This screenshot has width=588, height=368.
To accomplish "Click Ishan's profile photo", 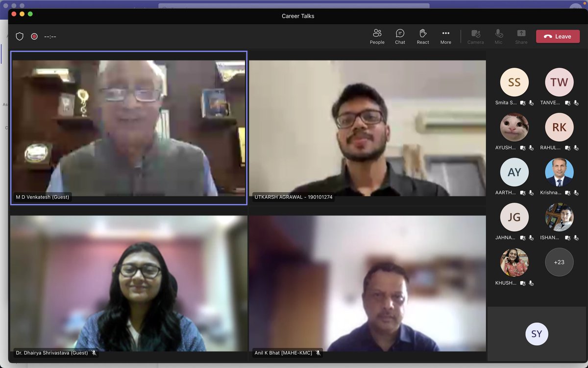I will tap(559, 217).
